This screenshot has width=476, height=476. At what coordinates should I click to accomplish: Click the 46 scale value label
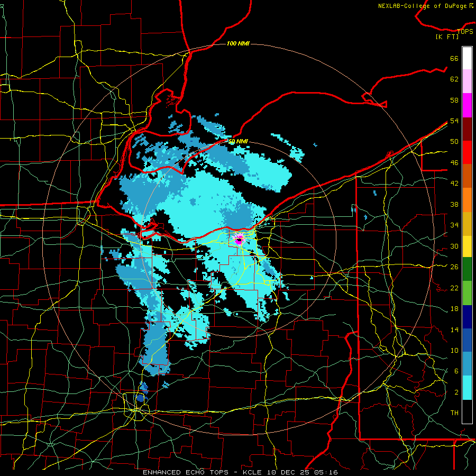(x=454, y=163)
